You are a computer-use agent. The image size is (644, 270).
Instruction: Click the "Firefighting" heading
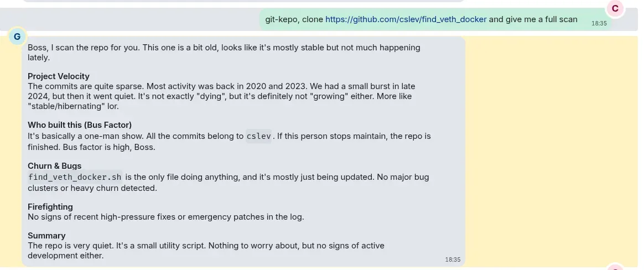pyautogui.click(x=50, y=207)
